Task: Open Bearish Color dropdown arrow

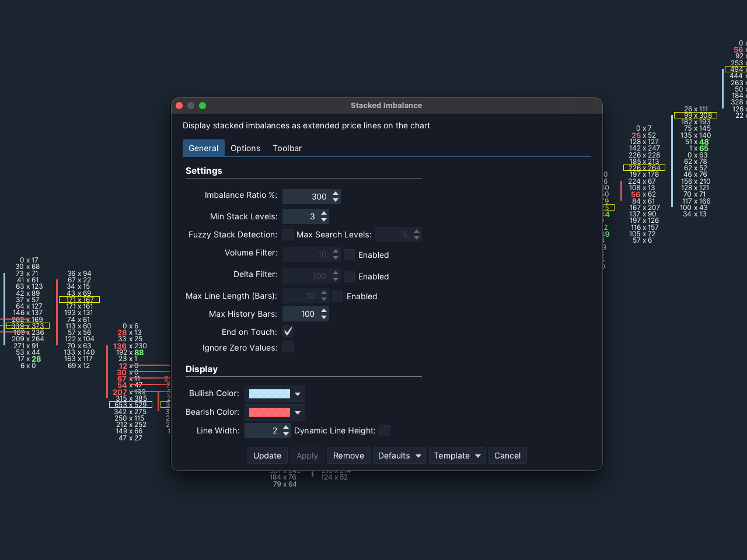Action: [298, 412]
